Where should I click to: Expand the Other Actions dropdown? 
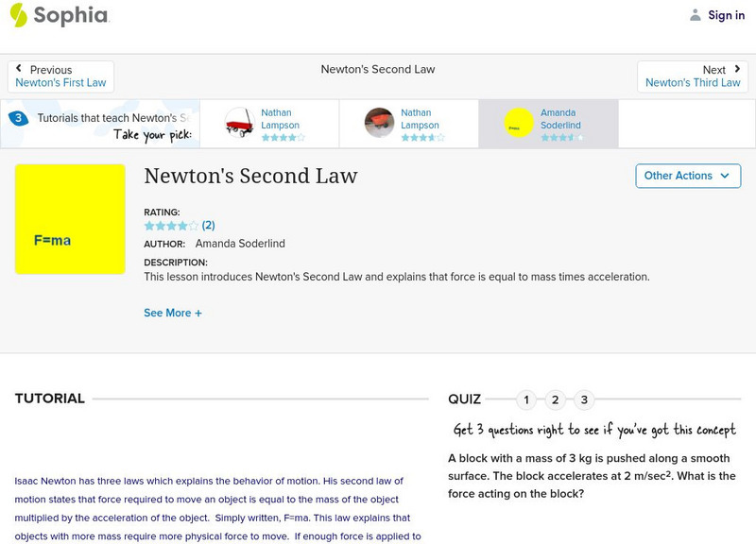coord(688,176)
